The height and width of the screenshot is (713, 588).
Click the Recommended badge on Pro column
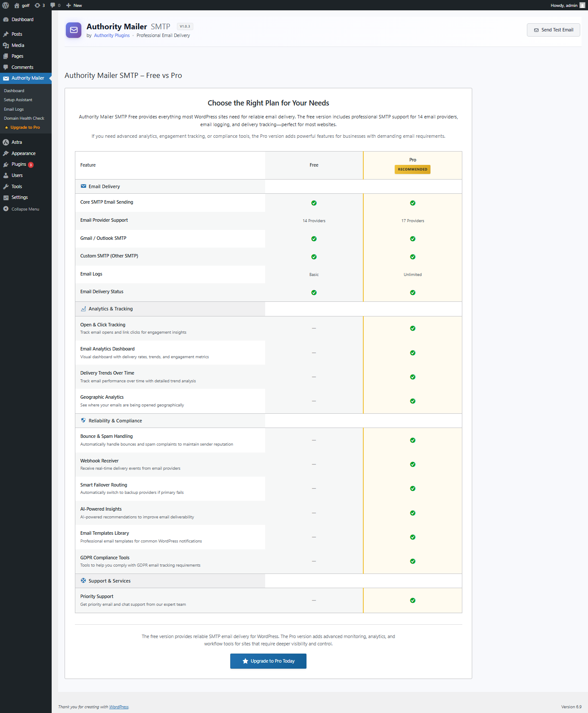(412, 169)
